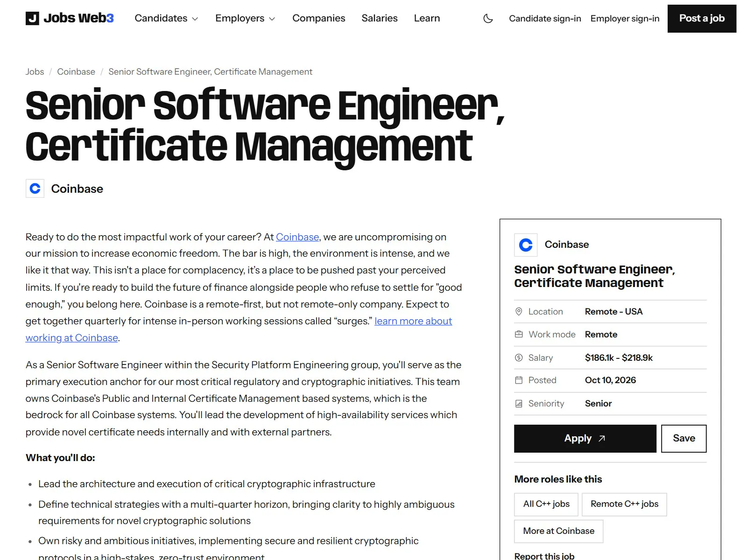This screenshot has height=560, width=747.
Task: Click the external arrow icon on Apply
Action: (x=602, y=439)
